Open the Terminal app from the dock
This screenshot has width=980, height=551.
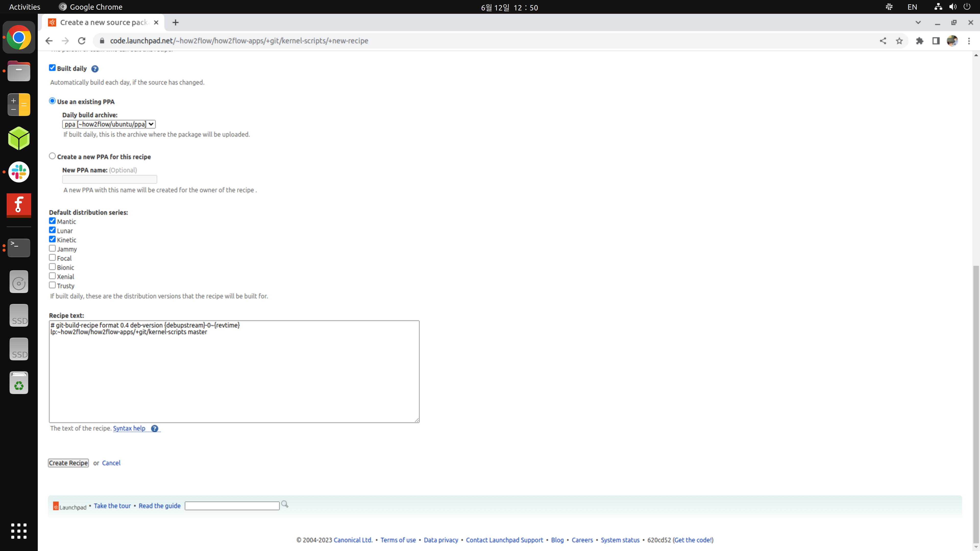tap(19, 247)
